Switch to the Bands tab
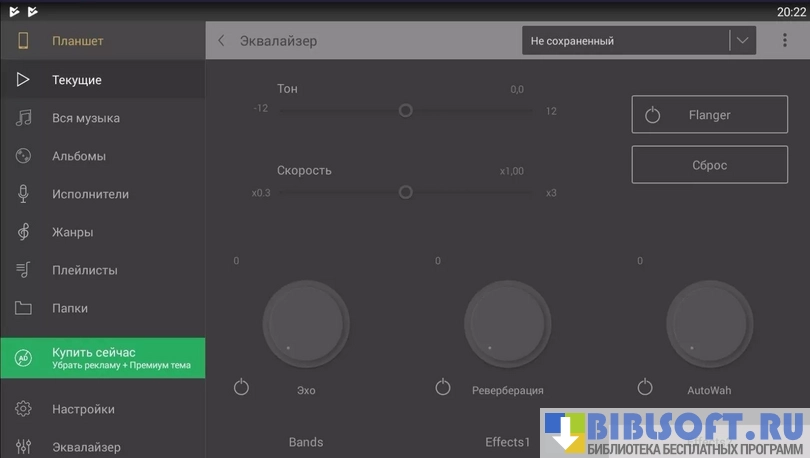This screenshot has height=458, width=810. [306, 442]
